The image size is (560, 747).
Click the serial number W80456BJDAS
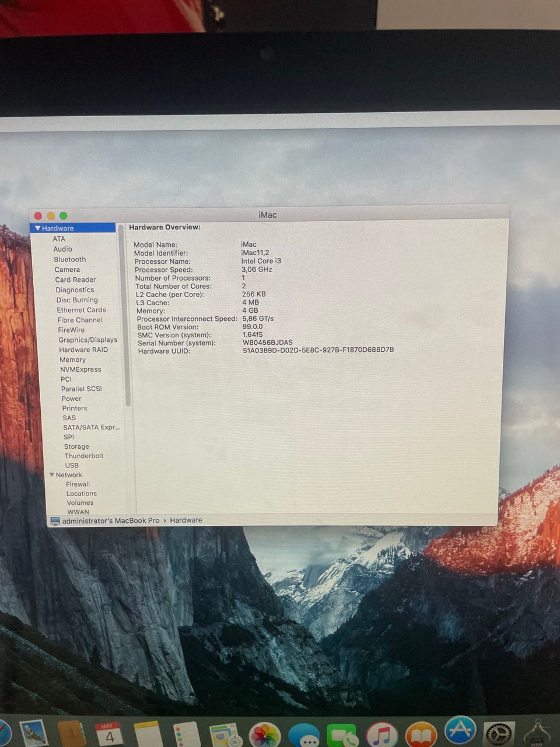[x=268, y=343]
